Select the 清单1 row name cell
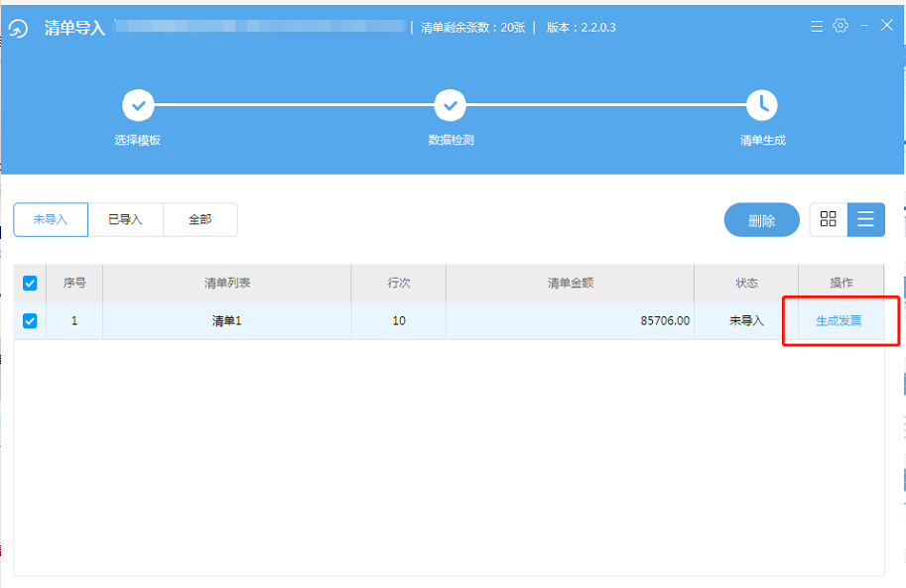Viewport: 906px width, 588px height. point(226,321)
